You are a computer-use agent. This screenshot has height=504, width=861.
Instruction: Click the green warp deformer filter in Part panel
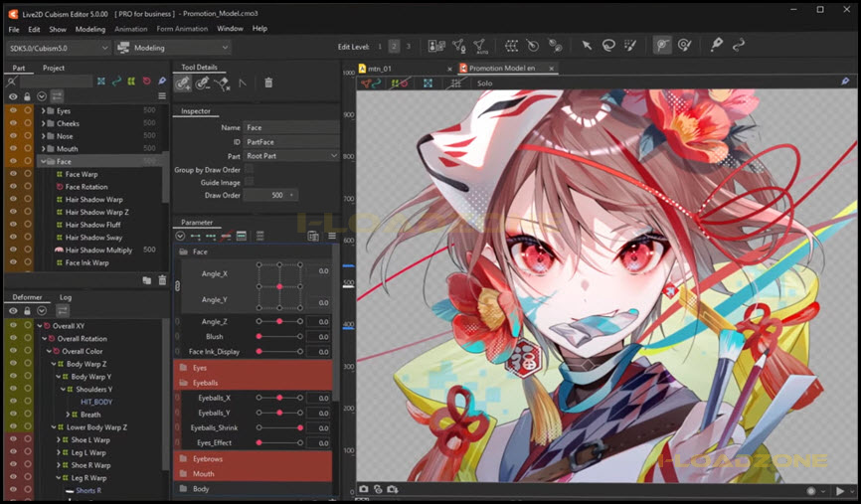131,82
